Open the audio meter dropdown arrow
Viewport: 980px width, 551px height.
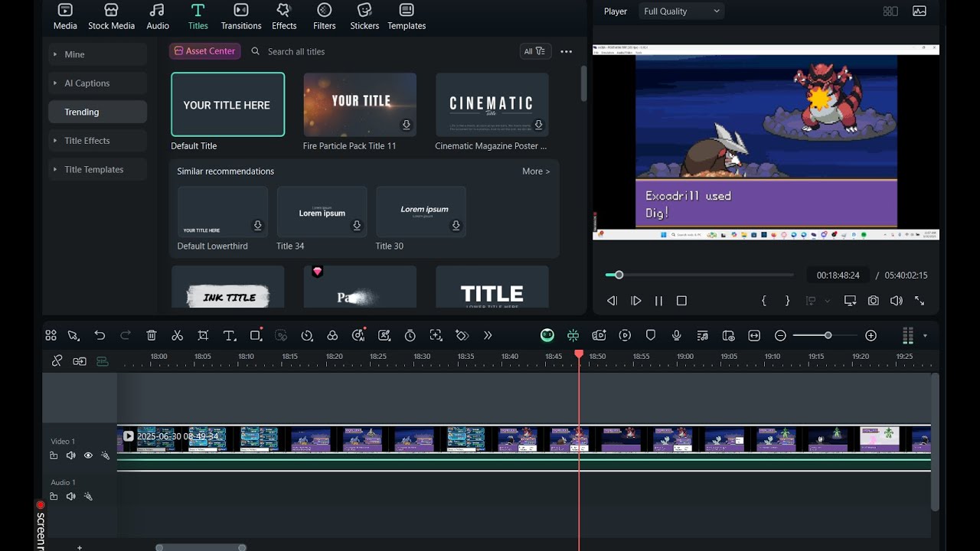(925, 335)
